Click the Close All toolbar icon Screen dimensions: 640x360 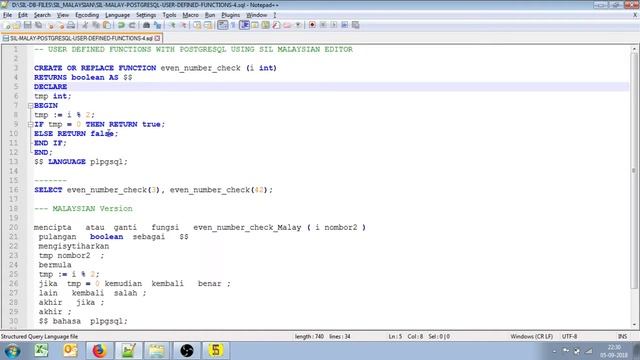[x=61, y=25]
